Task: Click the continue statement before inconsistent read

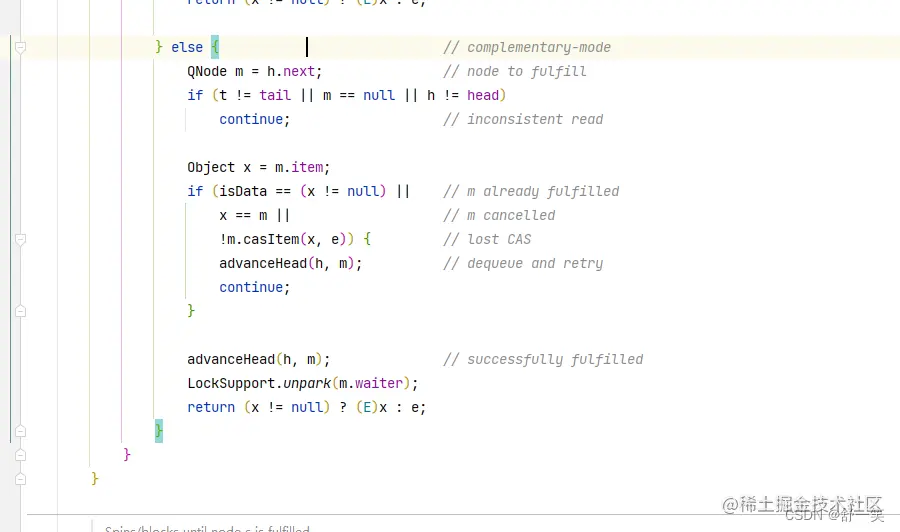Action: click(255, 119)
